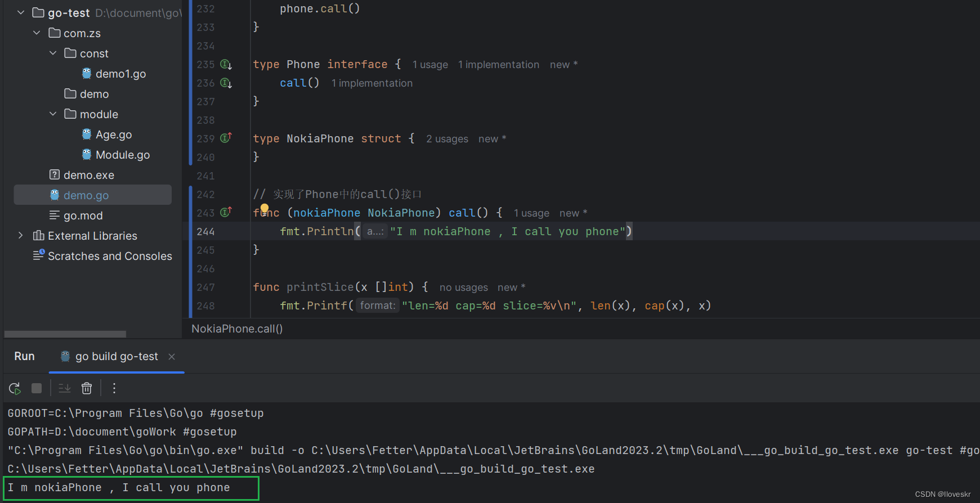The image size is (980, 503).
Task: Open demo1.go in project tree
Action: pos(120,74)
